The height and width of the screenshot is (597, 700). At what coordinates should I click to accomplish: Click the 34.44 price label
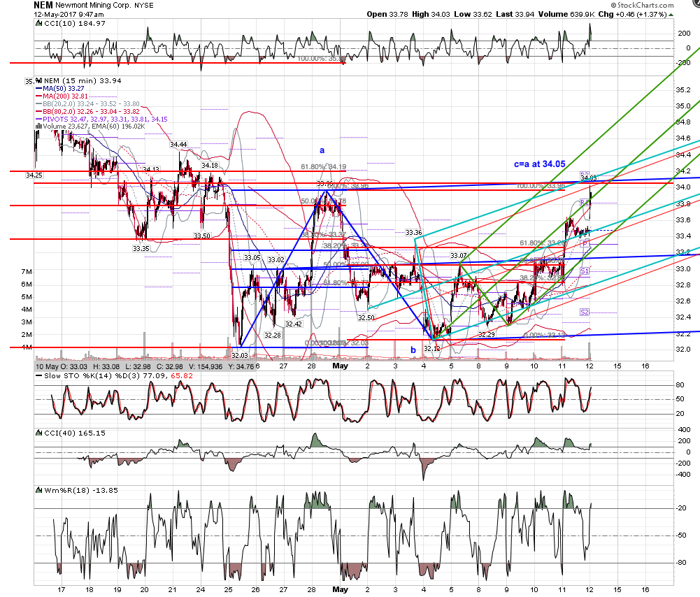pos(178,145)
